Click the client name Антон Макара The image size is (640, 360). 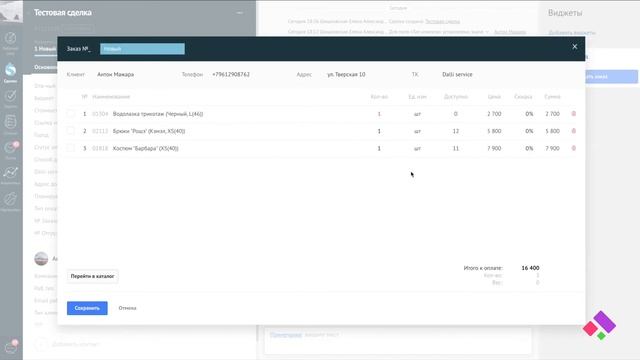116,75
